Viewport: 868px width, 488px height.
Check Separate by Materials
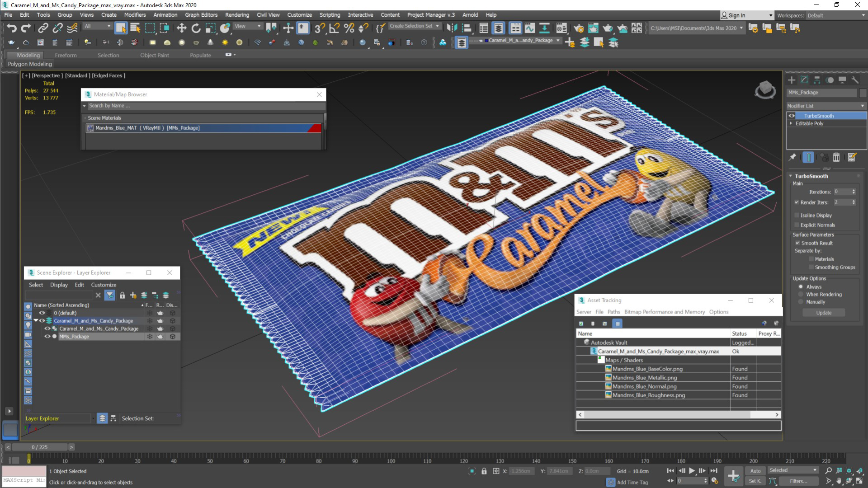pyautogui.click(x=811, y=259)
